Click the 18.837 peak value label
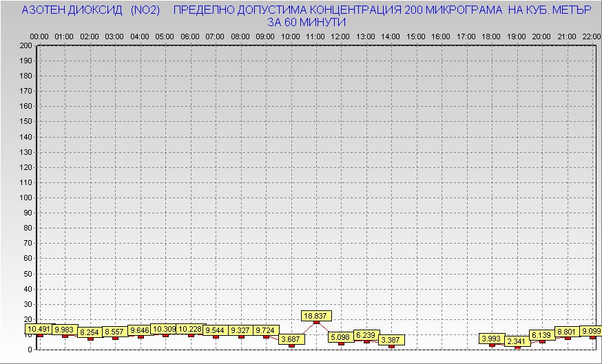 click(x=317, y=316)
